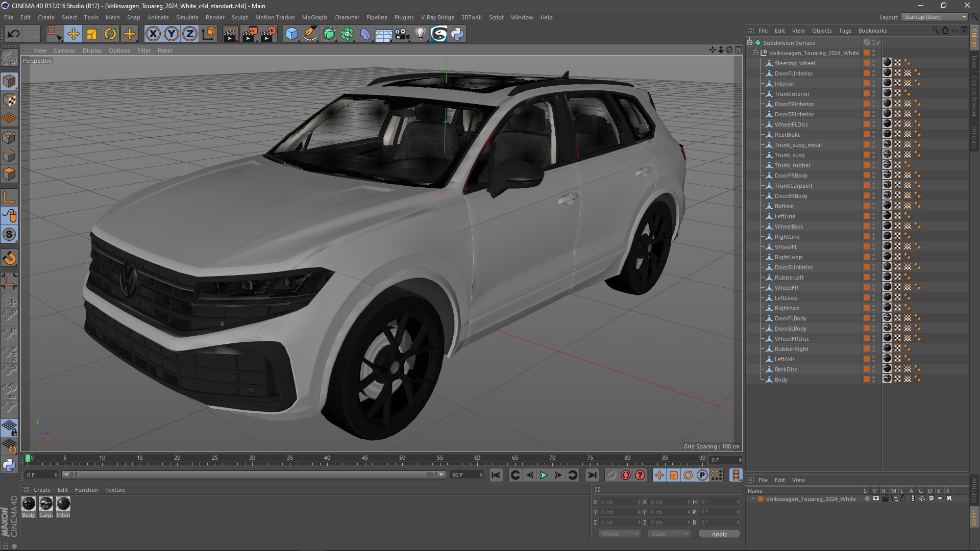Click Function in material manager
The height and width of the screenshot is (551, 980).
point(86,490)
